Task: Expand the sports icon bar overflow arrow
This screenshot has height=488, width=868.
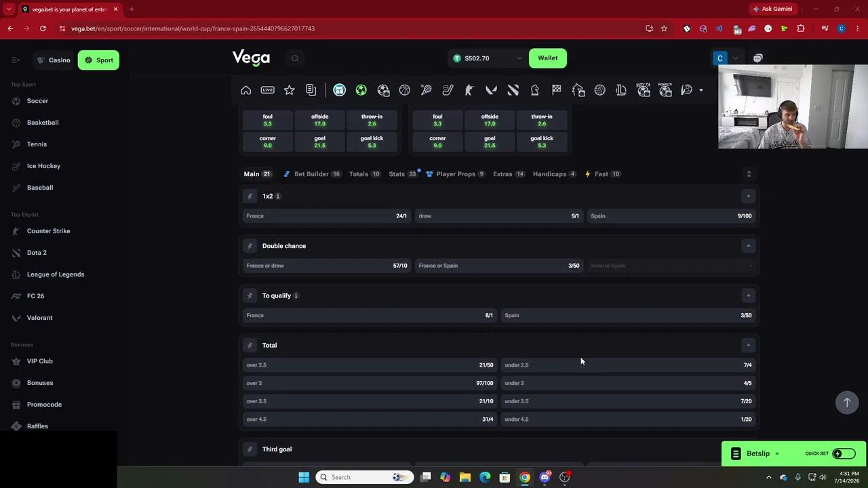Action: (x=701, y=90)
